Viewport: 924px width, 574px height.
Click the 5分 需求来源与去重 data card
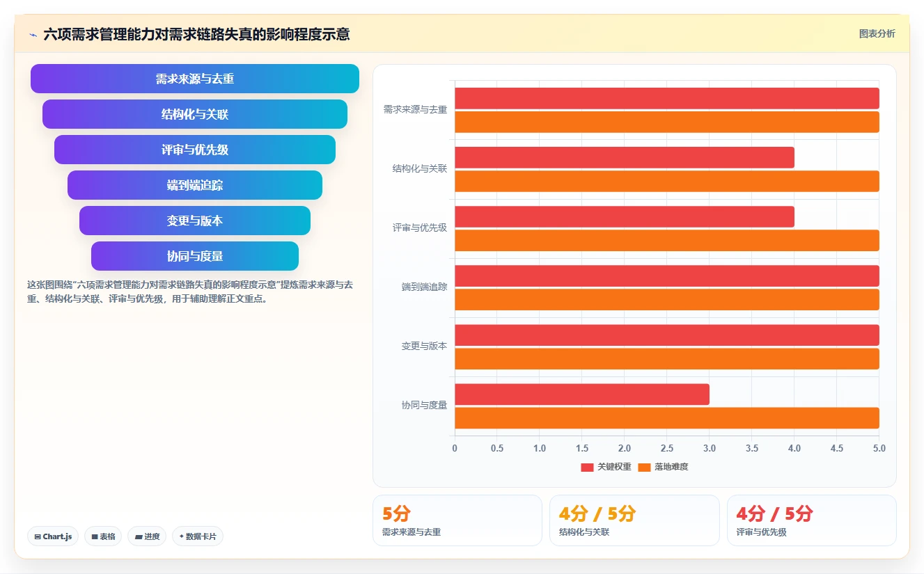[457, 520]
